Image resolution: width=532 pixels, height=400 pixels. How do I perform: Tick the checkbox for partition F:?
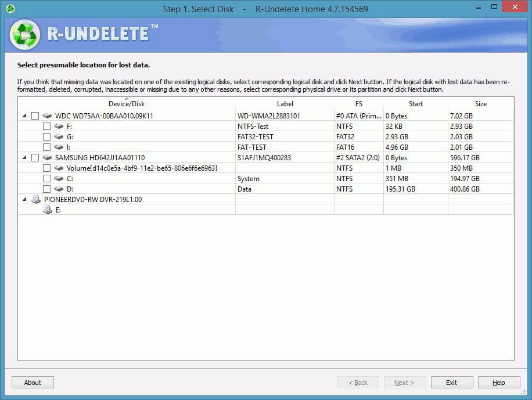click(x=47, y=127)
